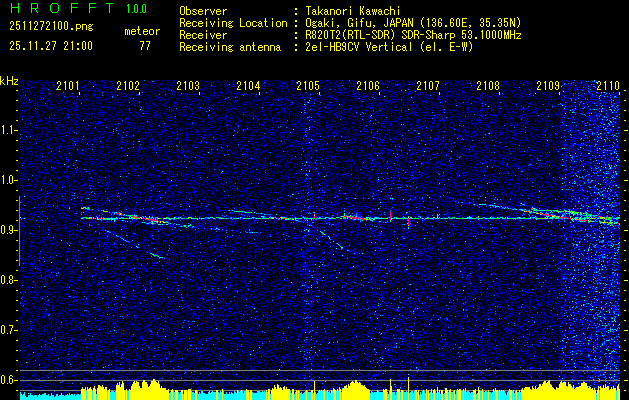Select the filename 2511272100.png
Image resolution: width=629 pixels, height=400 pixels.
51,27
